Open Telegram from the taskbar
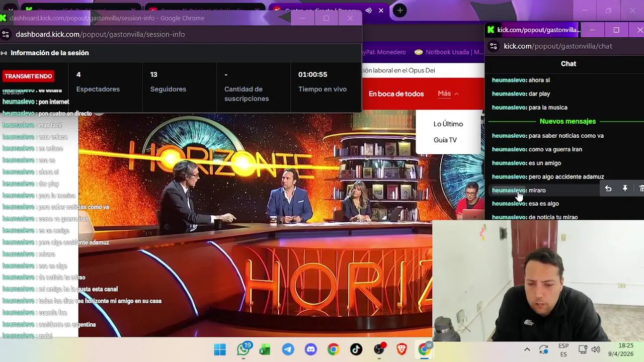The height and width of the screenshot is (362, 644). (288, 349)
